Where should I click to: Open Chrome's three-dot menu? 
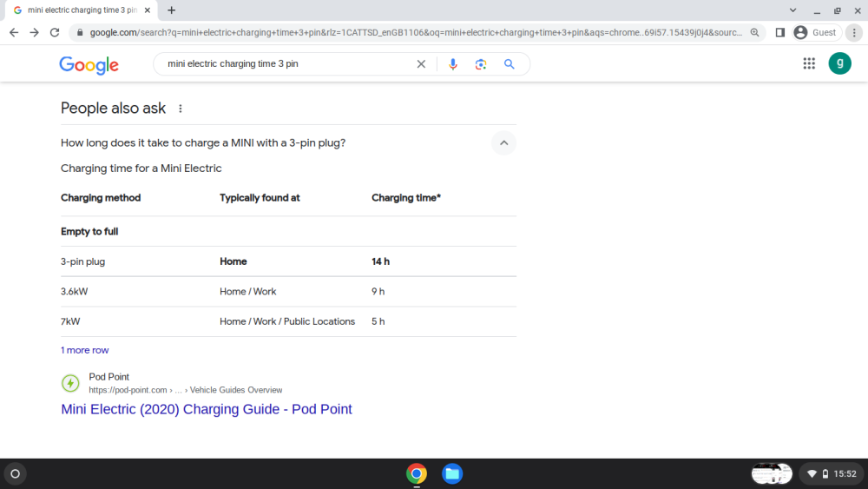[854, 33]
